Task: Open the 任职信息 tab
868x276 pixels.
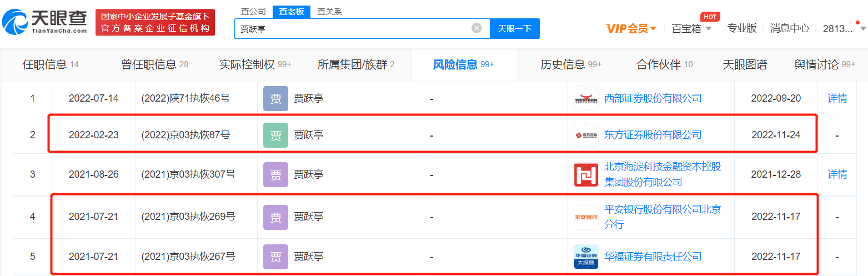Action: (51, 64)
